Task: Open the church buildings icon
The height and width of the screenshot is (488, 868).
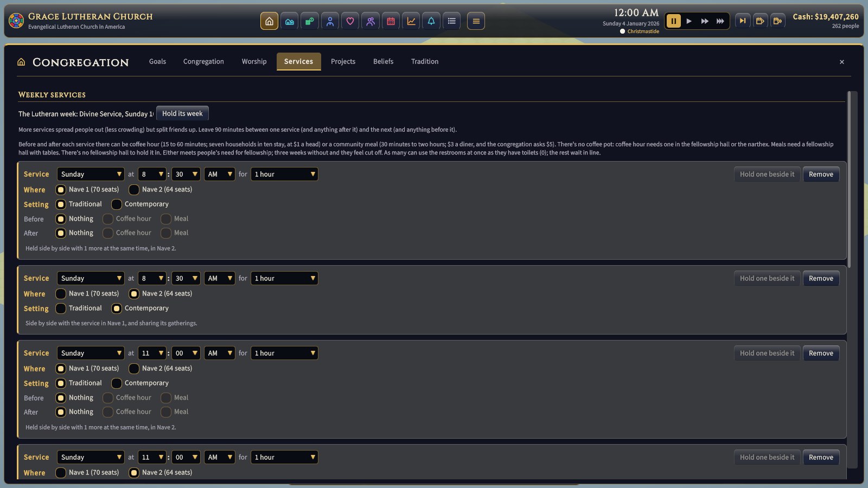Action: coord(290,21)
